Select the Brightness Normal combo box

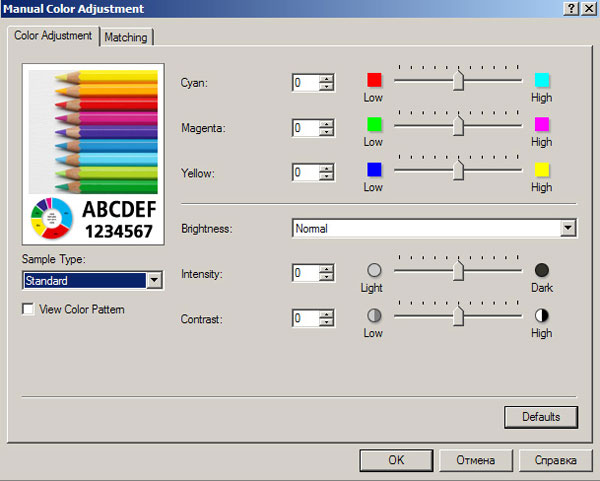(x=434, y=228)
